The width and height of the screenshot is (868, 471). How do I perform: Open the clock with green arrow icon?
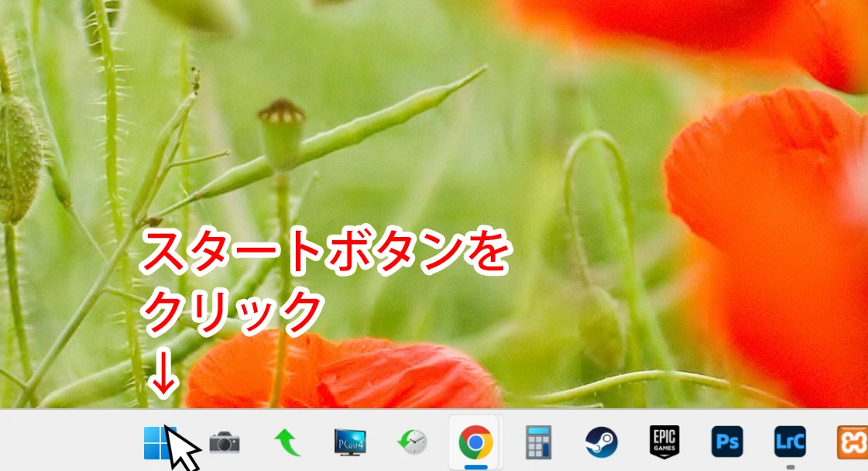coord(413,443)
